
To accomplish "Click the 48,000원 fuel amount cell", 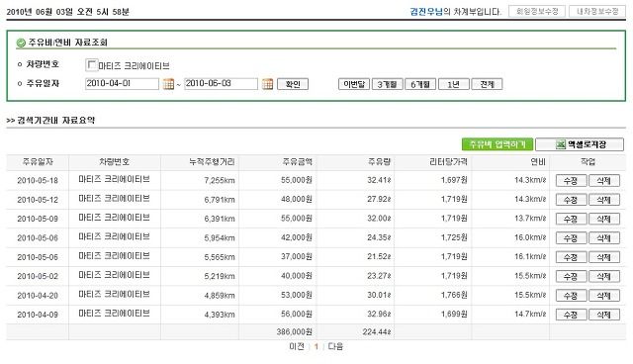I will (x=297, y=199).
